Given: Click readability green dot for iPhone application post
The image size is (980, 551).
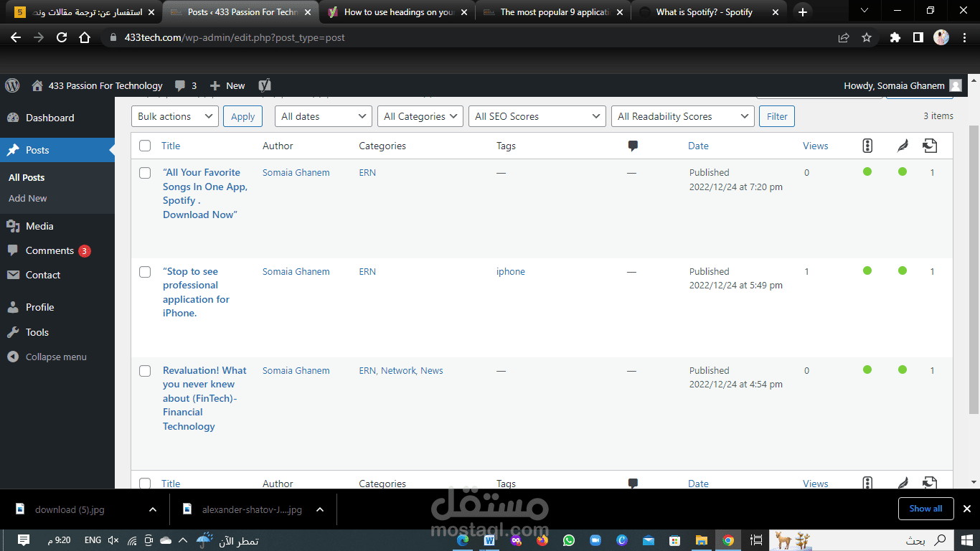Looking at the screenshot, I should click(903, 270).
